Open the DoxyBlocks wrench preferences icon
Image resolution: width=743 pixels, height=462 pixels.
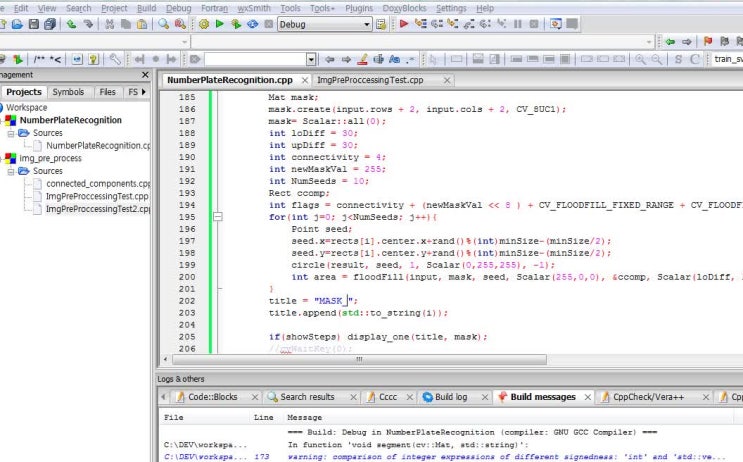pyautogui.click(x=115, y=59)
